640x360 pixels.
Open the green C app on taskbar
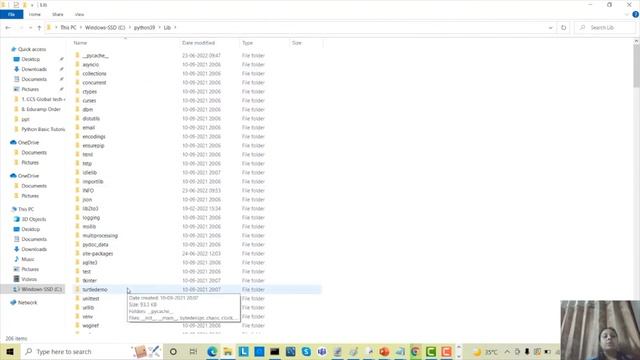tap(431, 351)
